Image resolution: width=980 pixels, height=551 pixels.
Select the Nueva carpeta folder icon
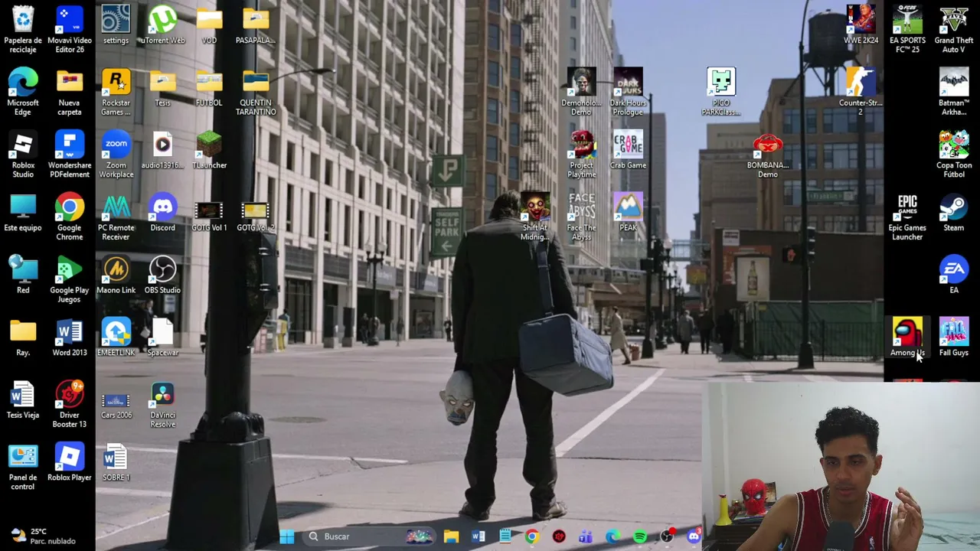click(x=70, y=92)
